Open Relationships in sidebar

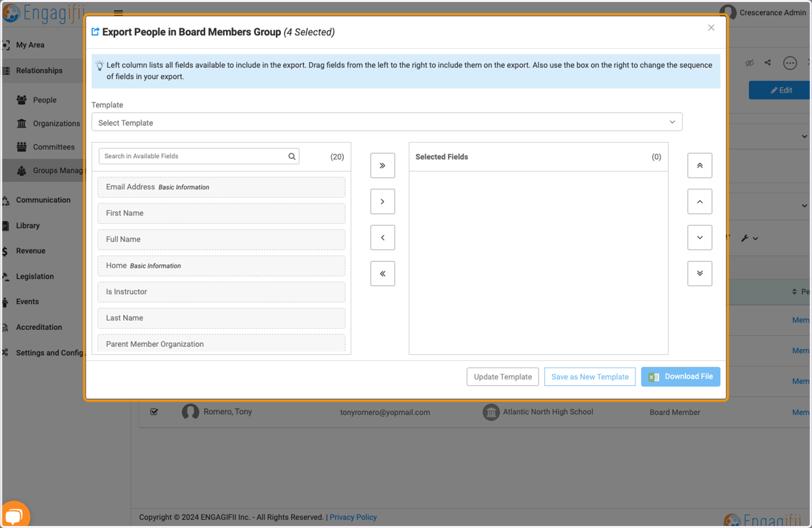(39, 70)
